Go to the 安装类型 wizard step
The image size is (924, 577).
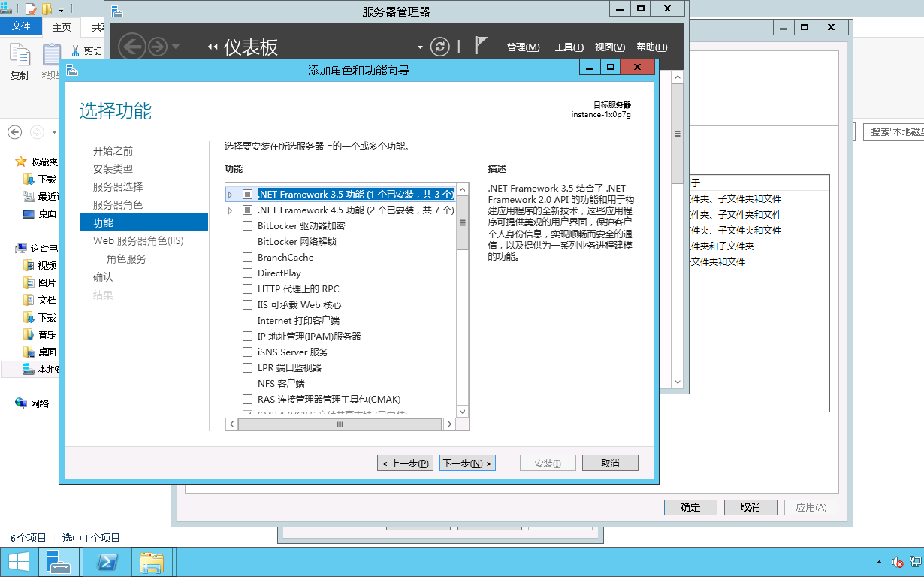pos(113,168)
